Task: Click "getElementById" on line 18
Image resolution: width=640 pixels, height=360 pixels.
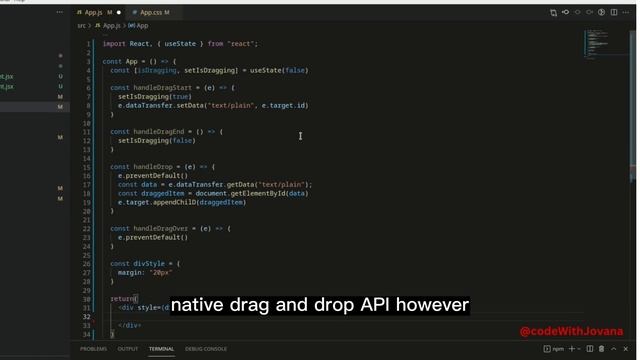Action: (x=257, y=193)
